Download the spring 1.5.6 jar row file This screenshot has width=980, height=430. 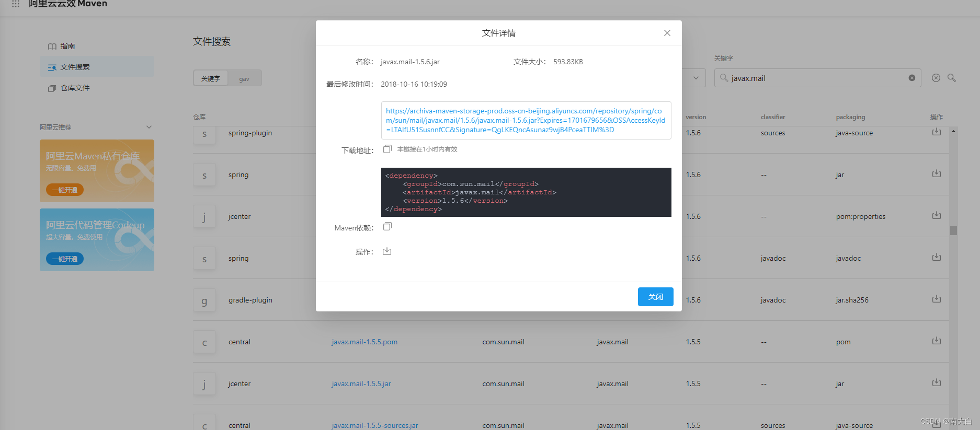[937, 173]
